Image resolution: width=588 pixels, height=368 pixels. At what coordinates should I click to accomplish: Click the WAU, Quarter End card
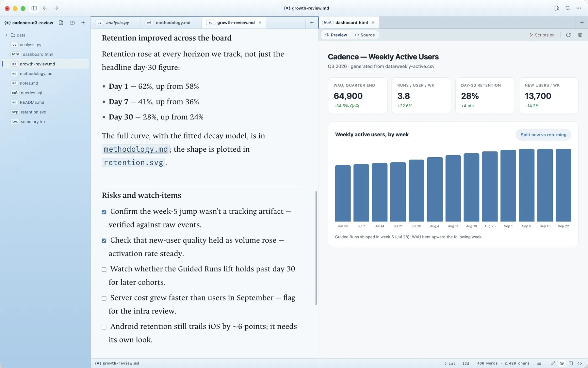pos(357,96)
